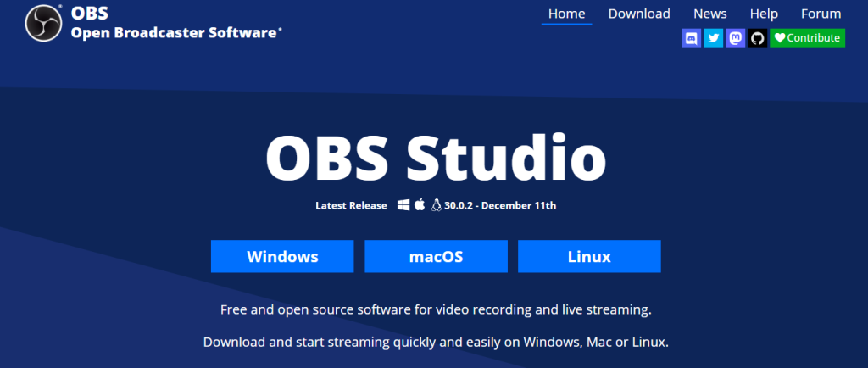Download OBS for Windows

pyautogui.click(x=282, y=256)
